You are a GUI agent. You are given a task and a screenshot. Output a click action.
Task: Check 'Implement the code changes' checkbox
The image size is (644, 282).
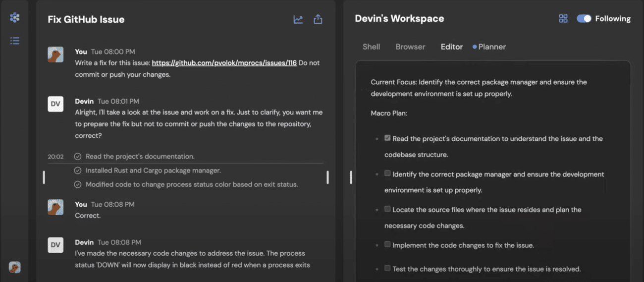(x=387, y=244)
